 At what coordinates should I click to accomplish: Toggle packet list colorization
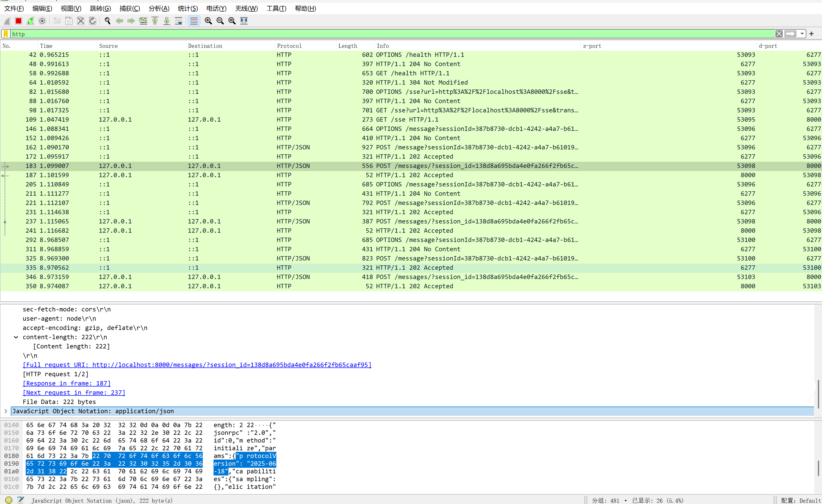coord(194,21)
